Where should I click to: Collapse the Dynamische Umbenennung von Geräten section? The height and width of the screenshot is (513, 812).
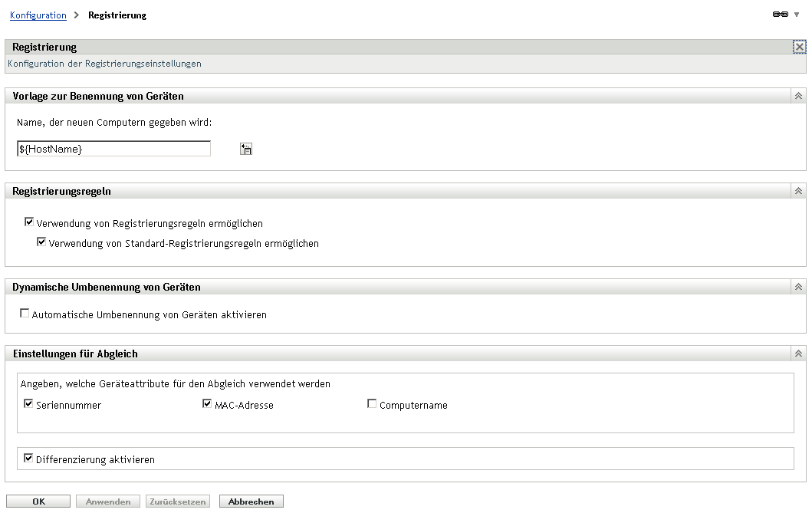click(797, 286)
